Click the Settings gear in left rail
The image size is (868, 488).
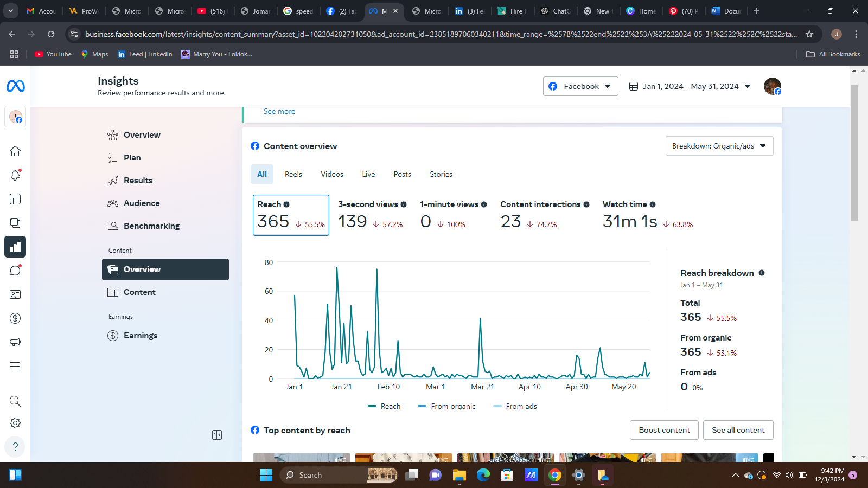(x=15, y=423)
